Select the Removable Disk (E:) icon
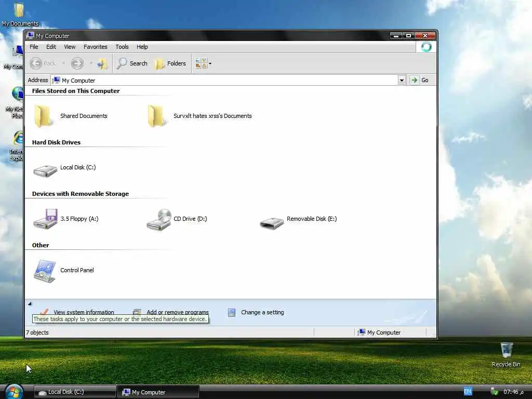Screen dimensions: 532x399 [x=272, y=223]
